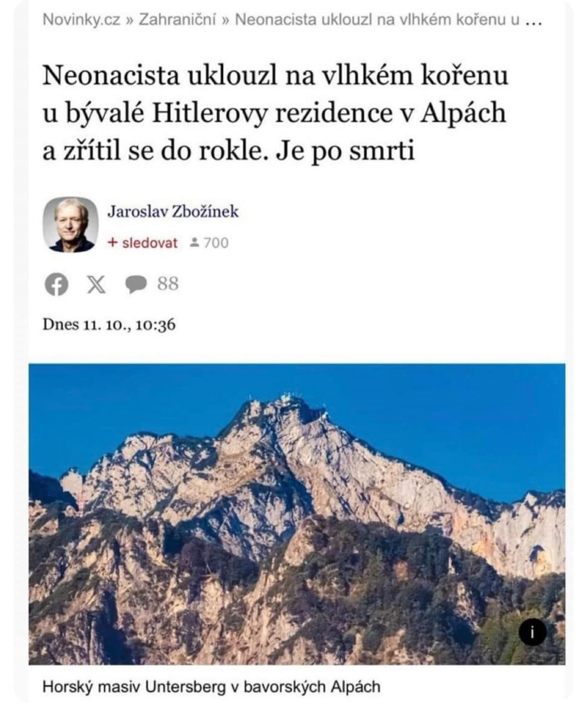The image size is (587, 728).
Task: Click the photo info 'i' icon
Action: [532, 632]
